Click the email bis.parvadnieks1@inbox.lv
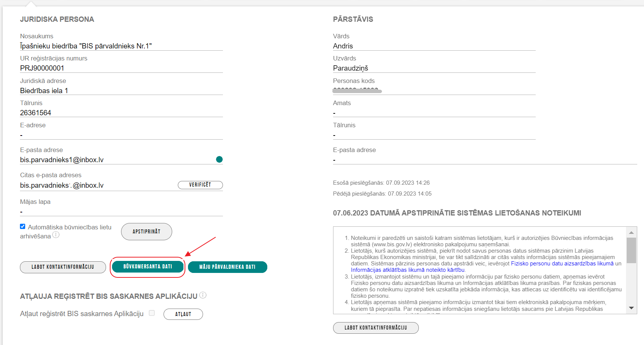 tap(62, 160)
